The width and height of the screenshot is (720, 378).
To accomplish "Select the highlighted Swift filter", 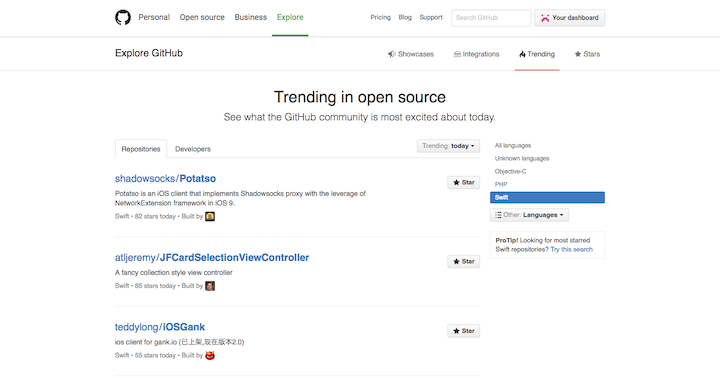I will click(x=547, y=197).
